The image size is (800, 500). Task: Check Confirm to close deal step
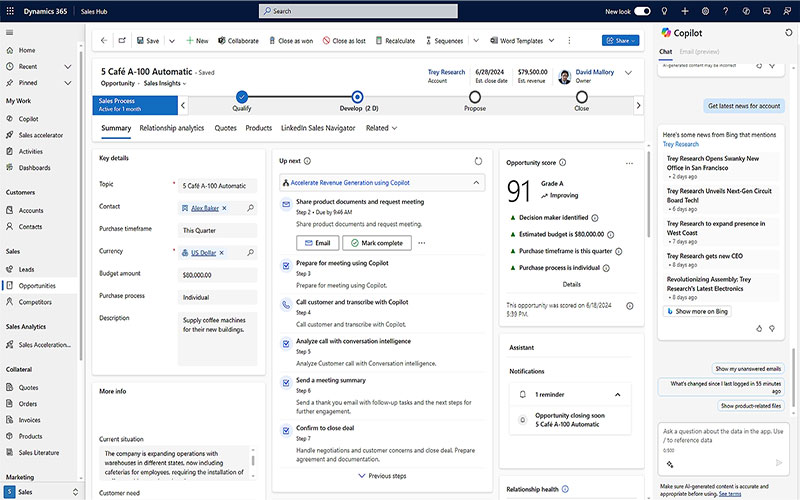[x=286, y=431]
